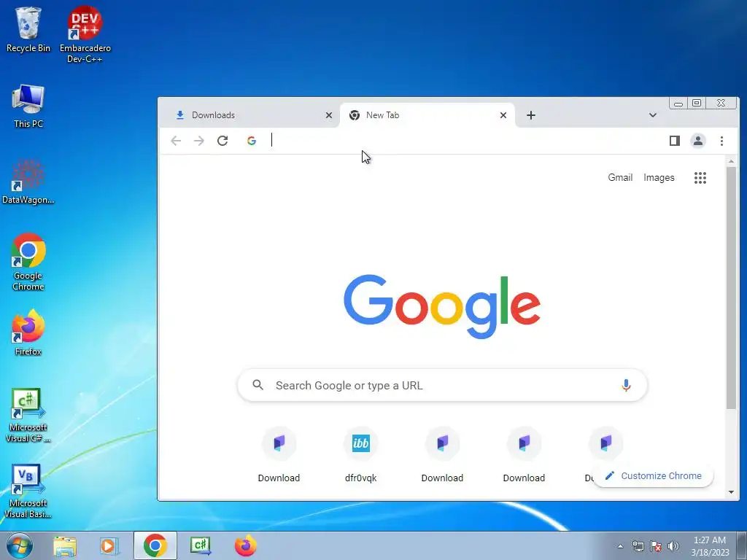Open the Windows Start button
This screenshot has height=560, width=747.
click(20, 545)
